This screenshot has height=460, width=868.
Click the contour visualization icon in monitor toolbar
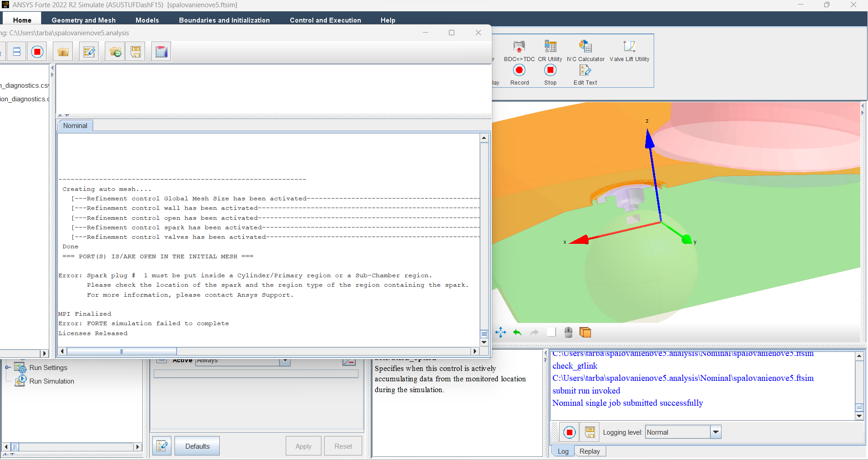(x=161, y=52)
